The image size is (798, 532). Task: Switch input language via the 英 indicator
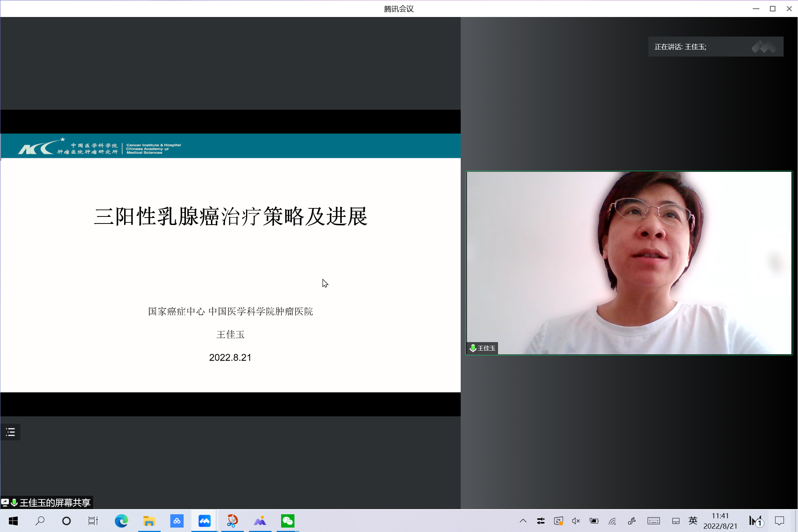point(693,521)
